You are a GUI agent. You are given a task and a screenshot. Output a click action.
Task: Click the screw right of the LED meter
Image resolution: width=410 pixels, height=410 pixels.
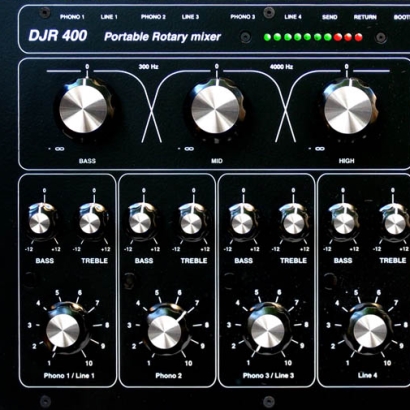click(381, 38)
